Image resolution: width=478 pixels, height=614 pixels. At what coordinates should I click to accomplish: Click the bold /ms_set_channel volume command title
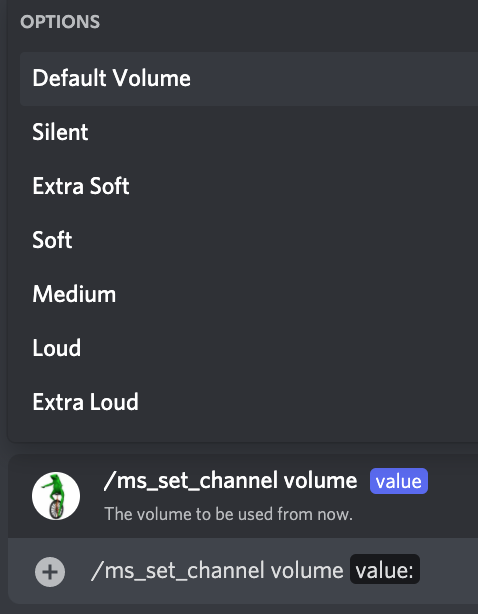click(x=231, y=481)
